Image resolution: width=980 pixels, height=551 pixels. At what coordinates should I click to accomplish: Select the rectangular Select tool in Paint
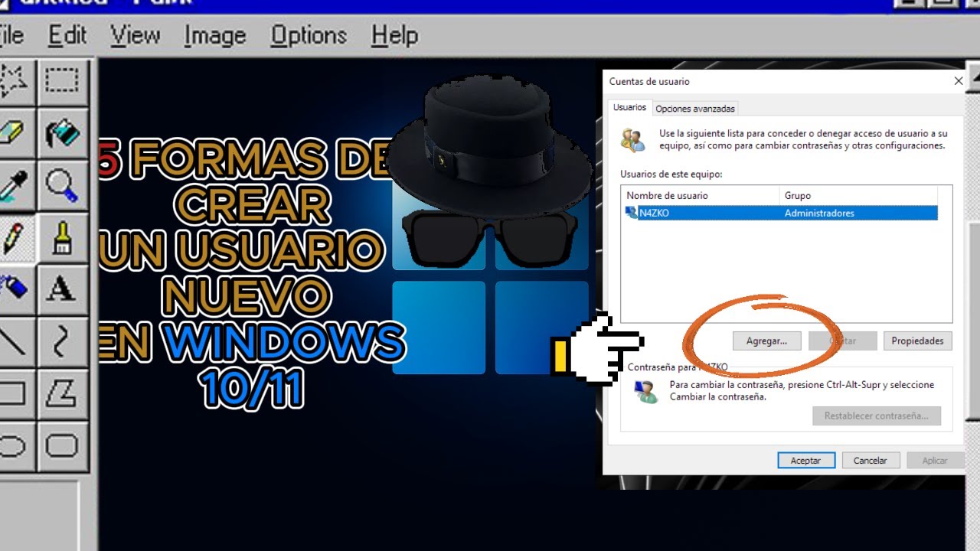coord(63,80)
